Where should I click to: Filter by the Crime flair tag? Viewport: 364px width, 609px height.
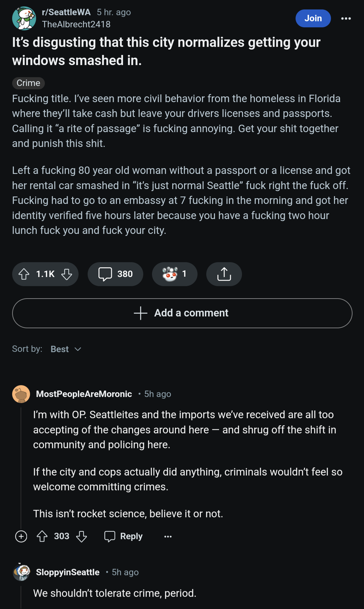tap(28, 83)
